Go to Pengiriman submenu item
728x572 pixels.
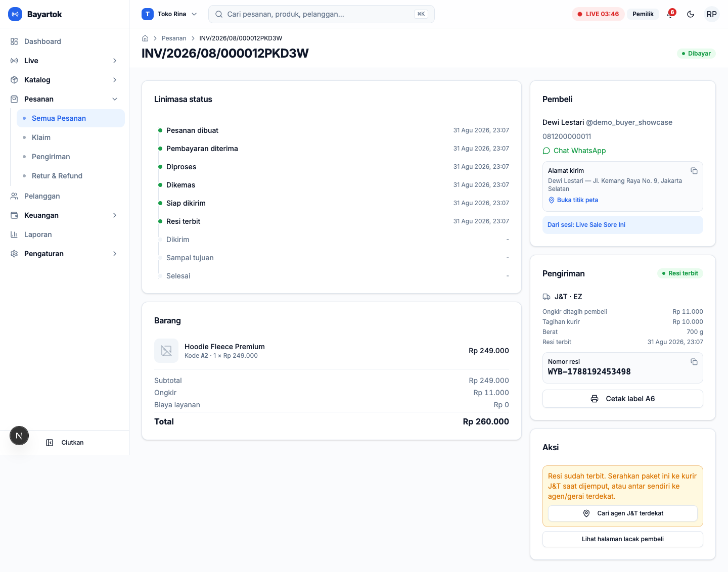[x=71, y=157]
